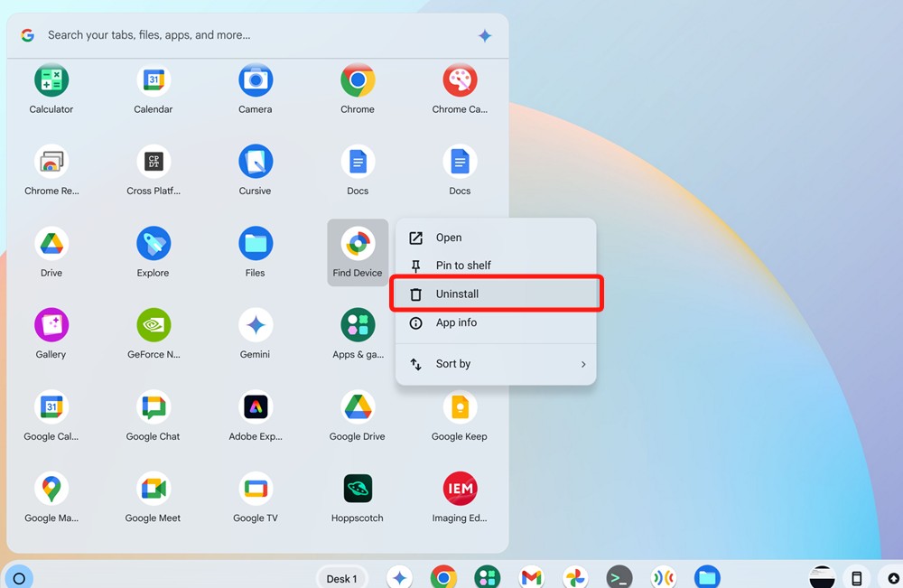Choose App info from the context menu
The height and width of the screenshot is (588, 903).
point(496,322)
